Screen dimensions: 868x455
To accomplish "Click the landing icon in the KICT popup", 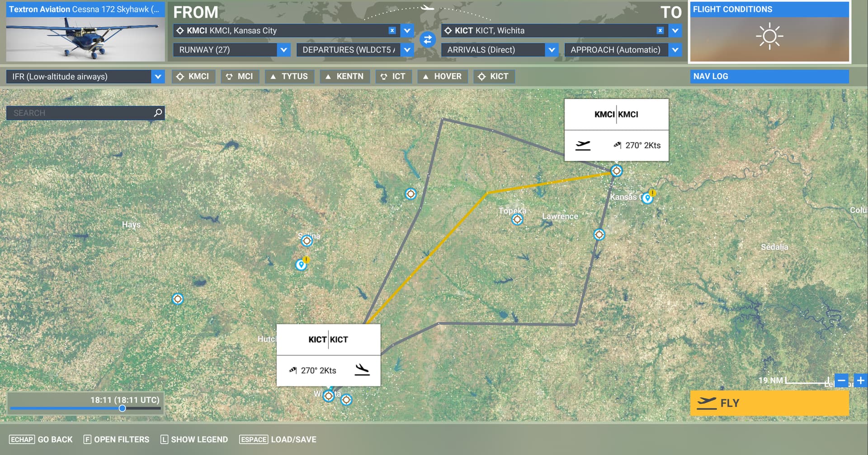I will (x=362, y=370).
